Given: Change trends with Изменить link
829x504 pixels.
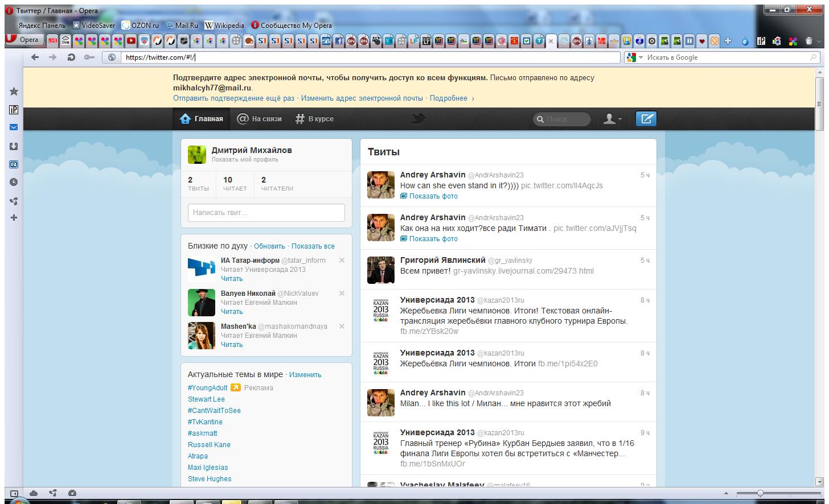Looking at the screenshot, I should coord(305,375).
